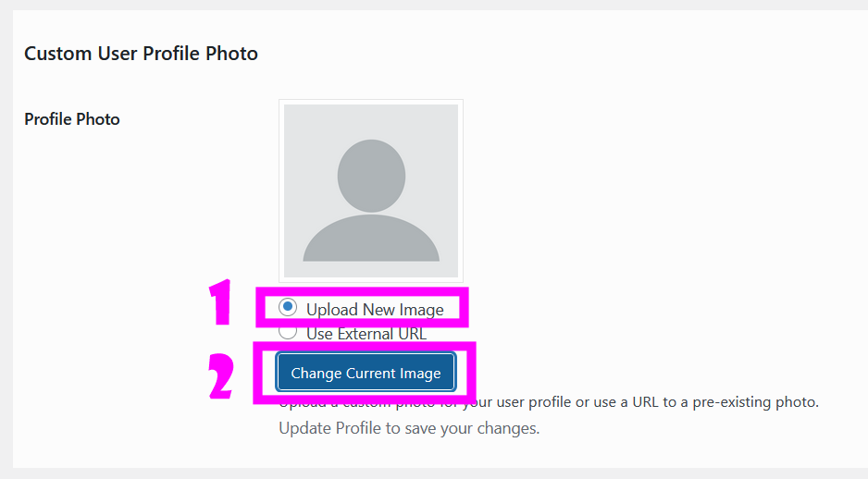Image resolution: width=868 pixels, height=479 pixels.
Task: Click the "Use External URL" label text
Action: click(x=366, y=334)
